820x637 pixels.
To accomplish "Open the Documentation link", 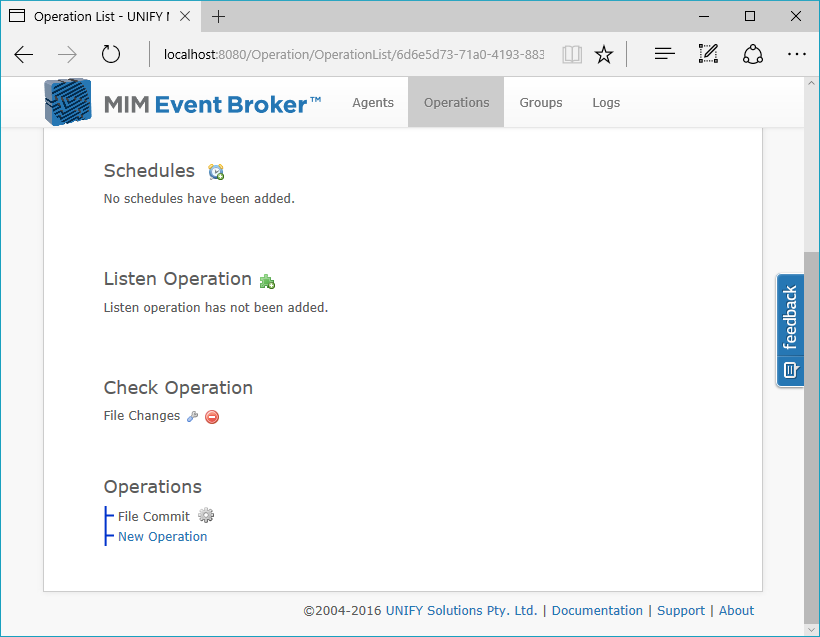I will click(x=597, y=610).
